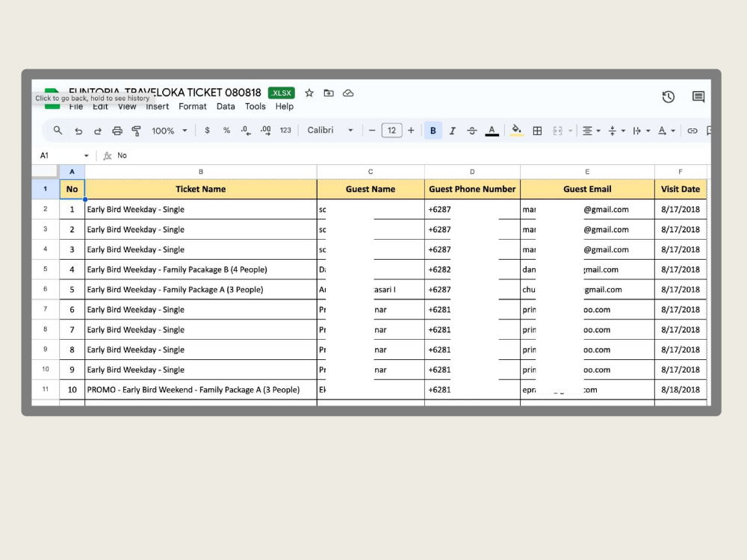Click the merge cells icon
This screenshot has width=747, height=560.
pyautogui.click(x=557, y=131)
